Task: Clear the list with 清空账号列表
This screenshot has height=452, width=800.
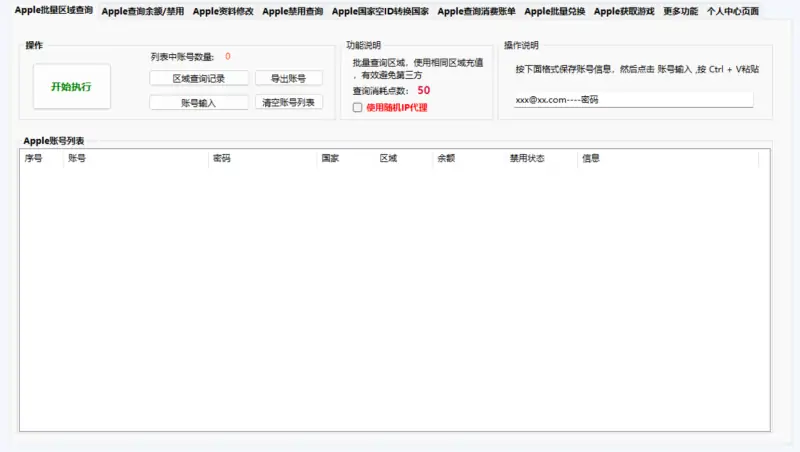Action: coord(288,102)
